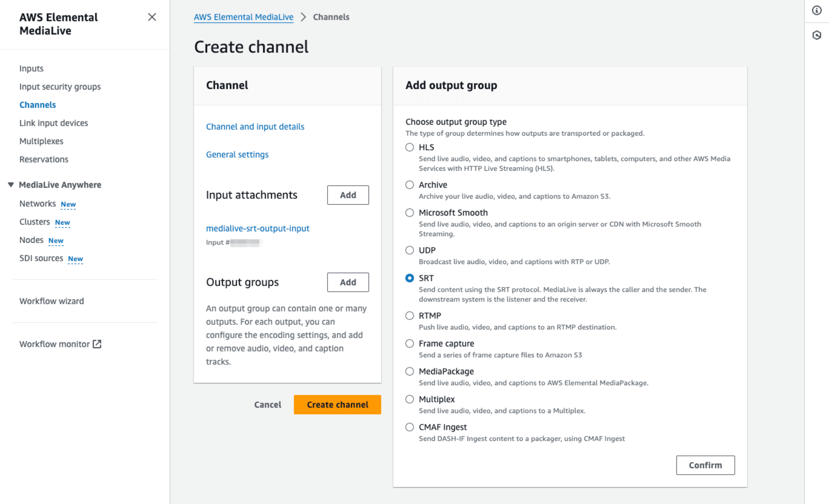Confirm the output group selection
The image size is (829, 504).
coord(705,465)
